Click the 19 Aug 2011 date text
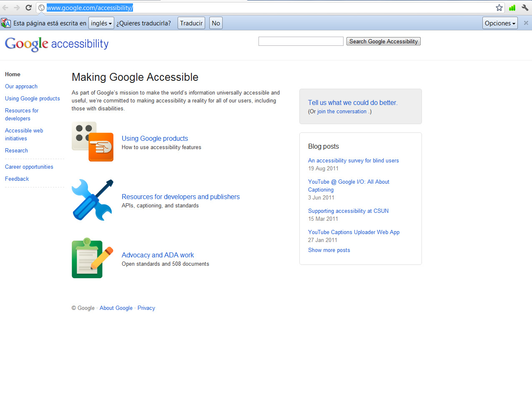Viewport: 532px width, 399px height. [x=323, y=168]
